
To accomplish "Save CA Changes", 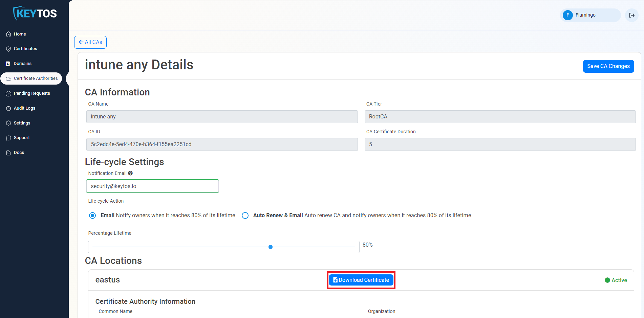I will click(x=608, y=66).
